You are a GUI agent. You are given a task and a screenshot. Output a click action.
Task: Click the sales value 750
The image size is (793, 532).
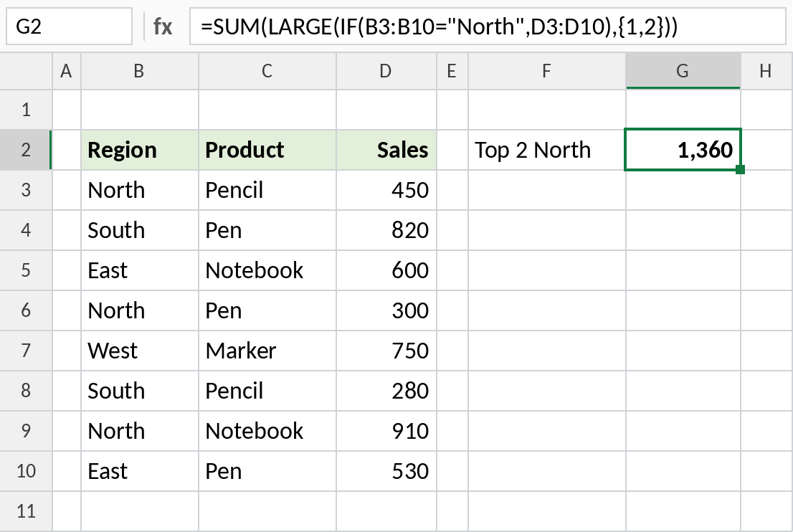pyautogui.click(x=386, y=351)
